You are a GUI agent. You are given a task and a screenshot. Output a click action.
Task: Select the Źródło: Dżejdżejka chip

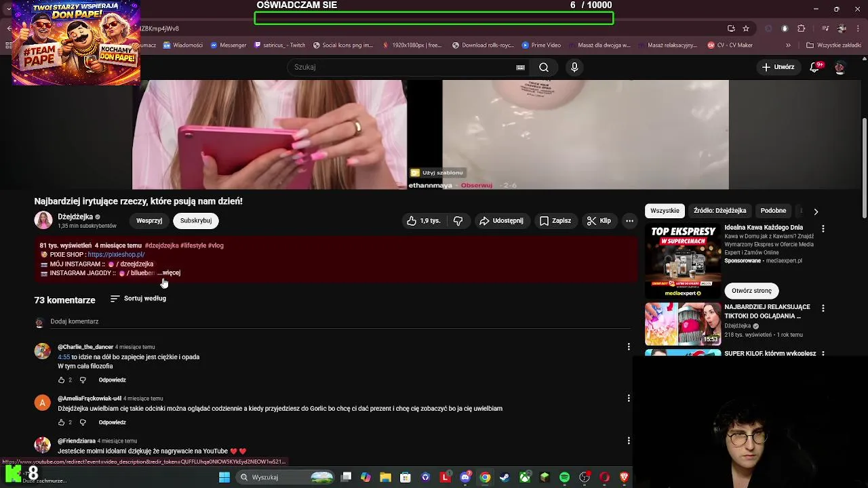coord(719,211)
